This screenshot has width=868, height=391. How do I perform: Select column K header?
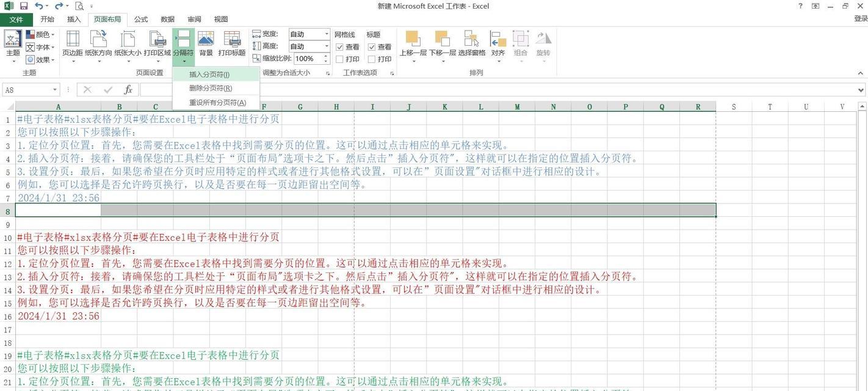[x=444, y=106]
